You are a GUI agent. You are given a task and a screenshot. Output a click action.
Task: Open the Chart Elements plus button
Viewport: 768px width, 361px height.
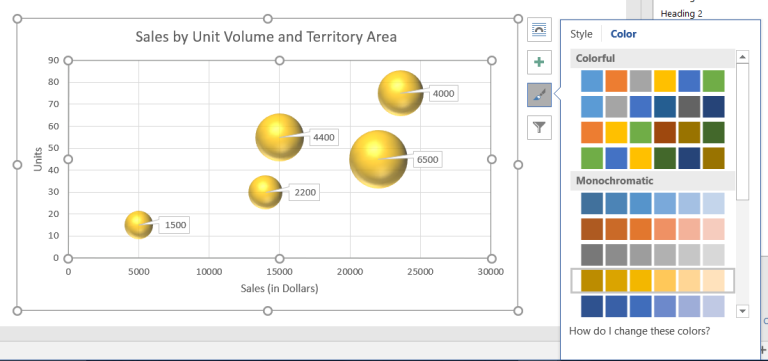pos(539,62)
